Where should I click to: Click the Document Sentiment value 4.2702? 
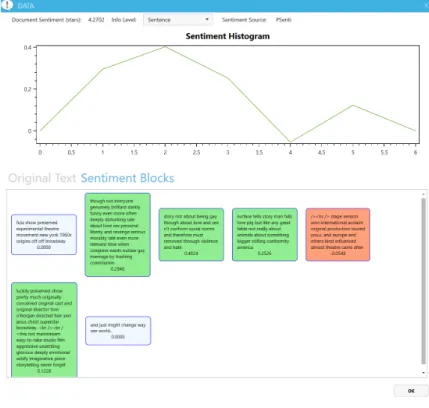tap(96, 20)
